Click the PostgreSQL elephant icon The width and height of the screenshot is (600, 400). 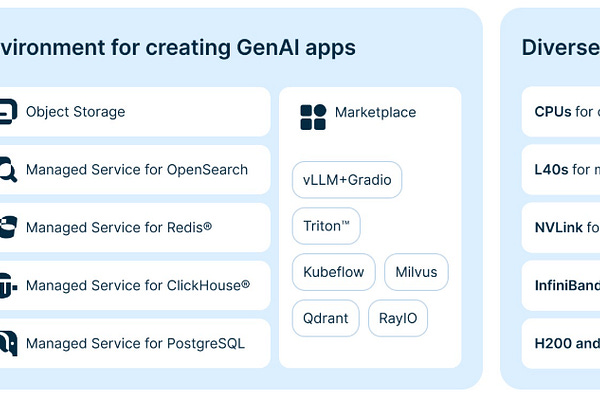[x=8, y=343]
